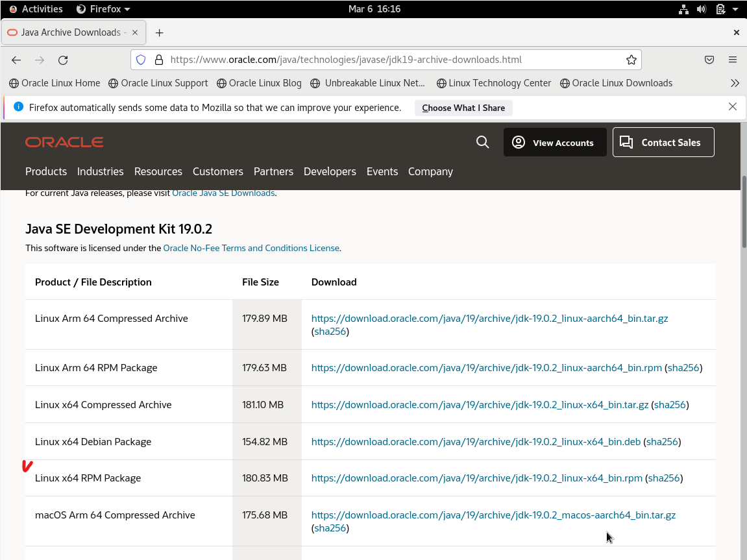747x560 pixels.
Task: Open the Oracle Linux Downloads bookmark
Action: click(616, 83)
